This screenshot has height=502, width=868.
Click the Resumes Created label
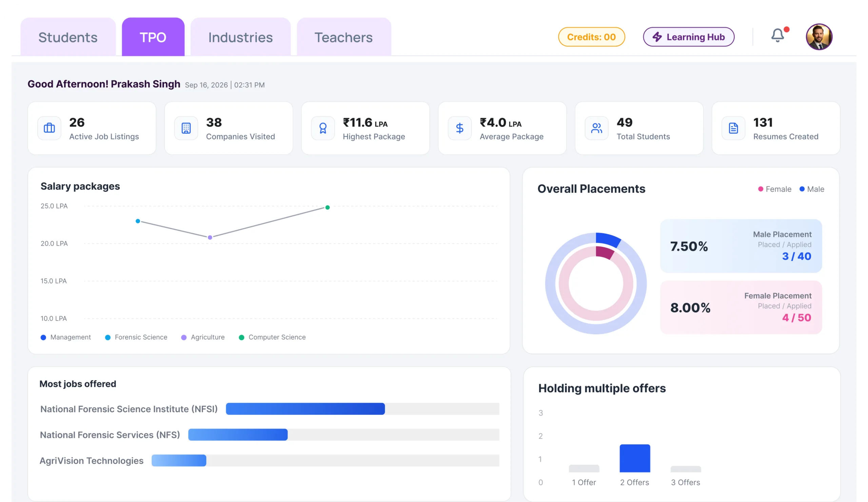tap(785, 136)
